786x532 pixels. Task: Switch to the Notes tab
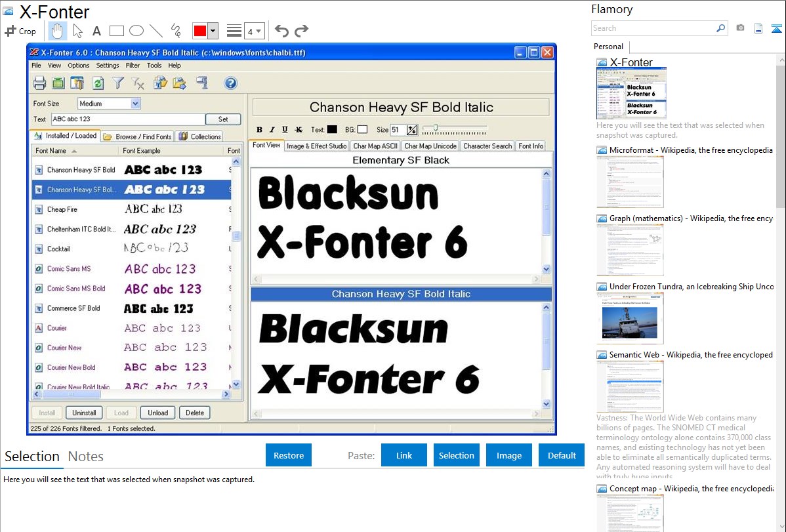coord(86,457)
